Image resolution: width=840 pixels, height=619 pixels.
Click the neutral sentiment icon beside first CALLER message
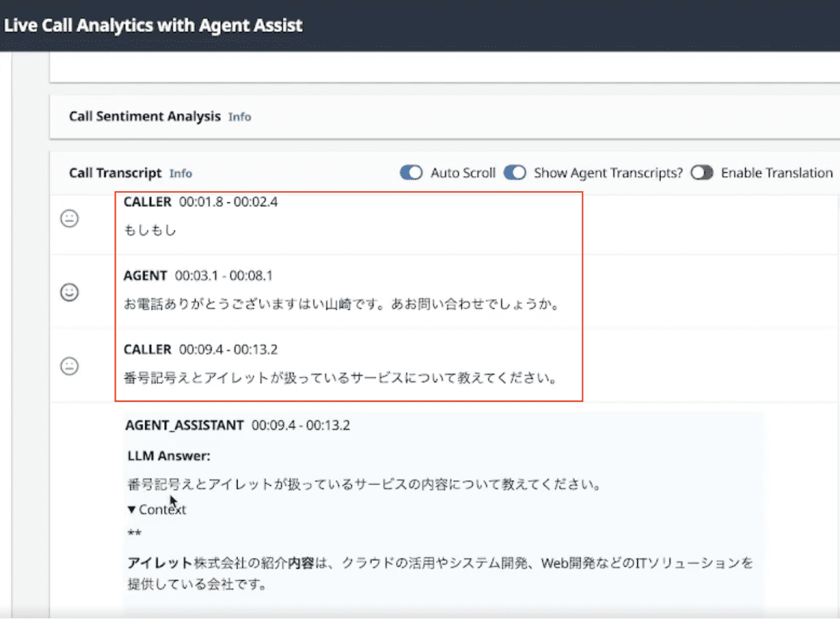tap(70, 220)
